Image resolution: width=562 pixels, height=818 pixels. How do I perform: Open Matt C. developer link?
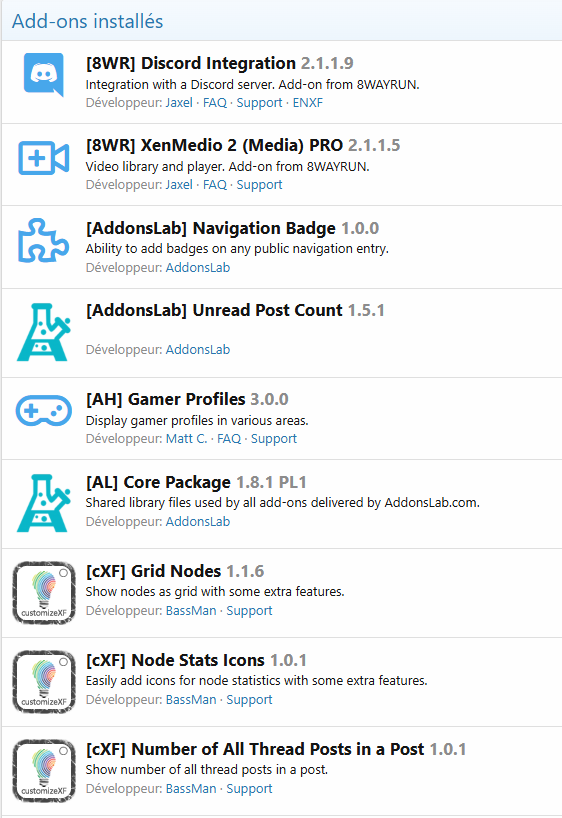coord(186,439)
